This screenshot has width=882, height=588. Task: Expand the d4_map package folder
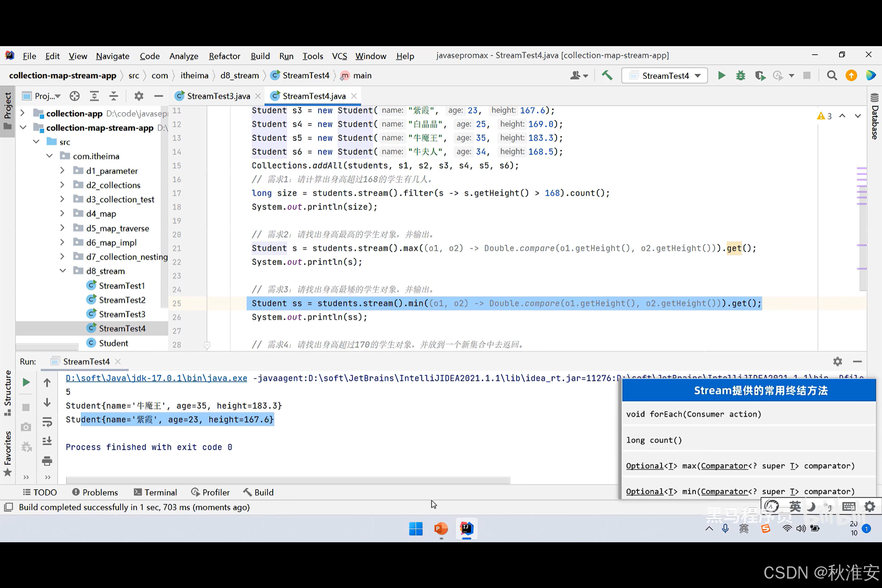click(62, 214)
